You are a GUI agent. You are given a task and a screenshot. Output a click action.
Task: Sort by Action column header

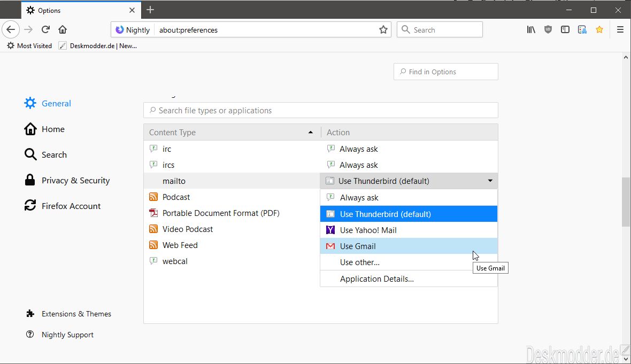409,133
